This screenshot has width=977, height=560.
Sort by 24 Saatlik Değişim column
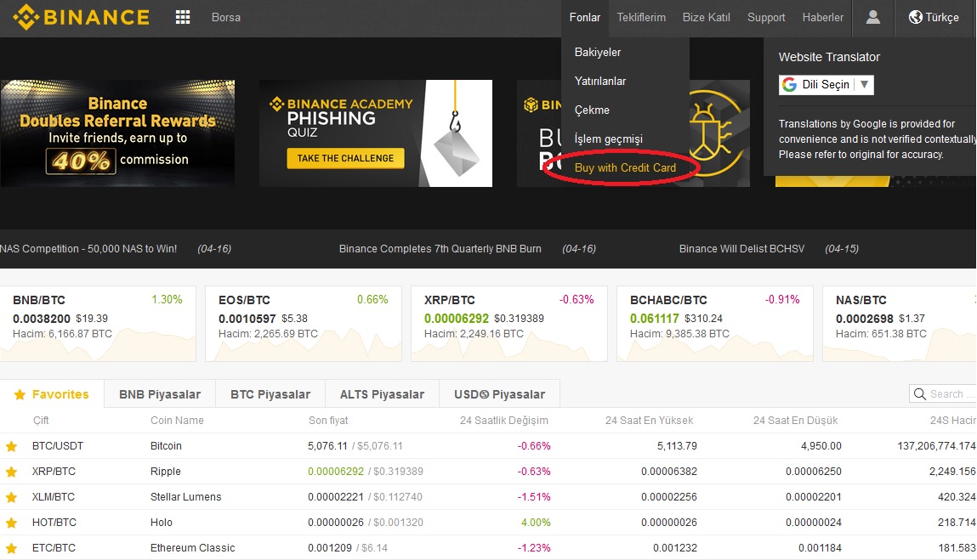pos(504,421)
